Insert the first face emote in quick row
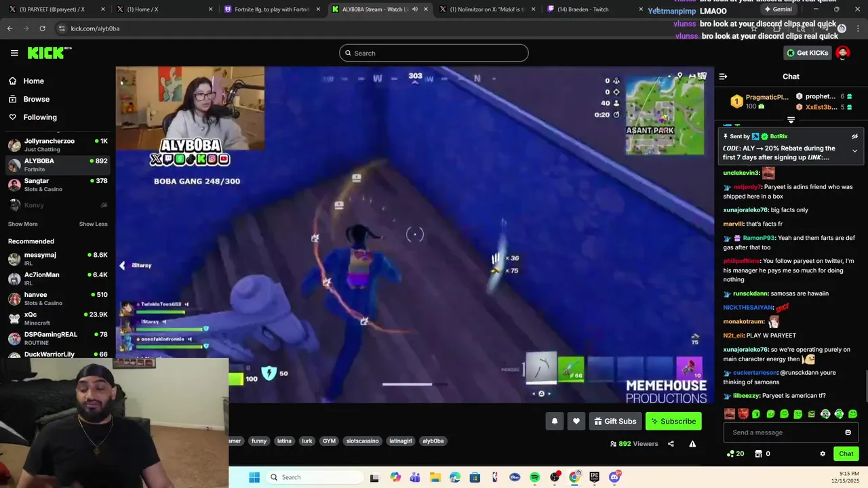 729,413
